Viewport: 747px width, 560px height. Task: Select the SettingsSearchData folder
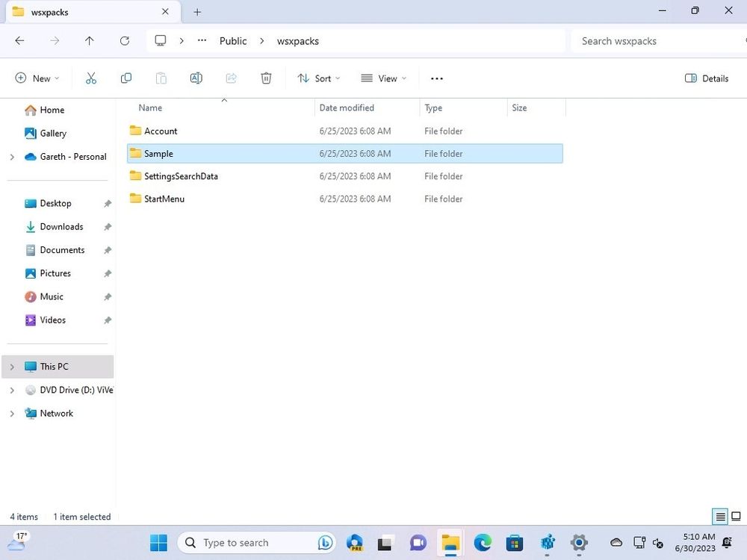[345, 176]
